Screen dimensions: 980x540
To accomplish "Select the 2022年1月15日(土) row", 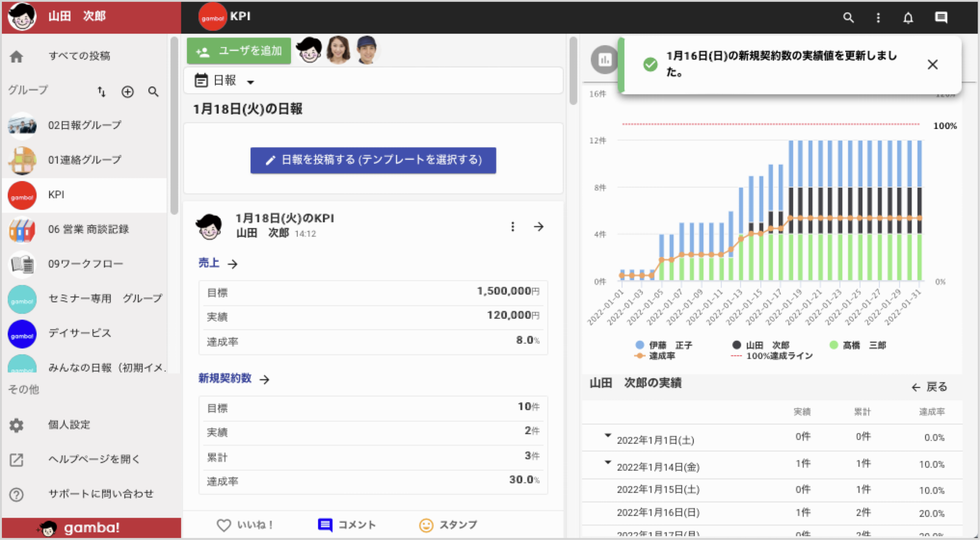I will click(772, 490).
